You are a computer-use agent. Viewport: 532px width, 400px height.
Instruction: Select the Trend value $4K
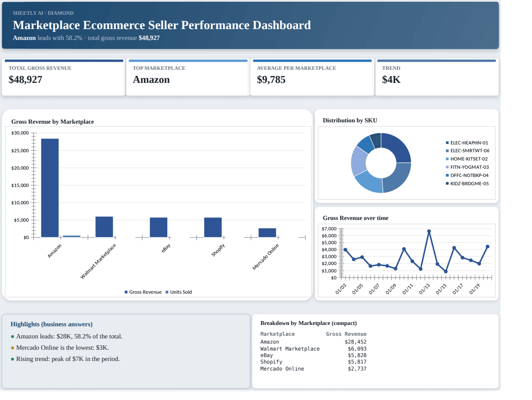click(x=391, y=79)
